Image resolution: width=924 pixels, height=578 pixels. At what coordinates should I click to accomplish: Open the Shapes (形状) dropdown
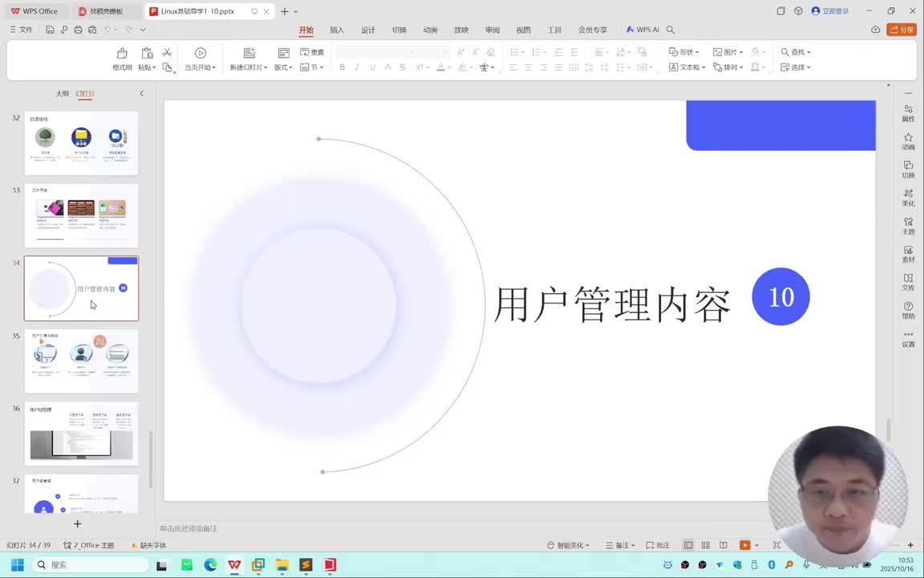point(683,52)
